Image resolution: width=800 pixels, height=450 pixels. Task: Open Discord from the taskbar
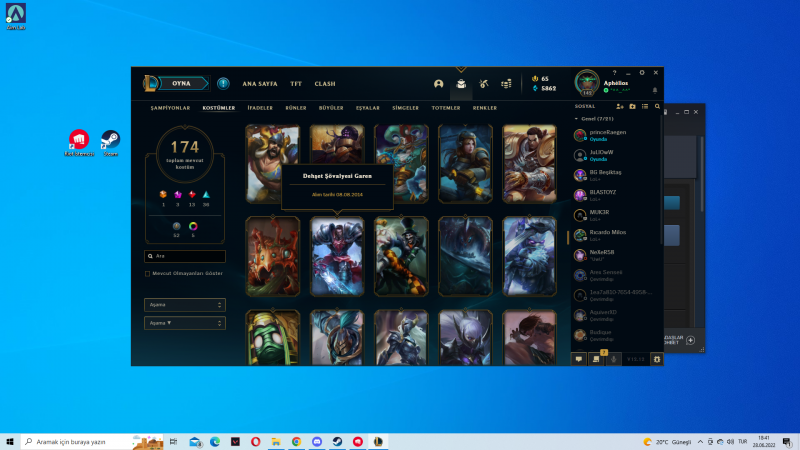pyautogui.click(x=317, y=441)
